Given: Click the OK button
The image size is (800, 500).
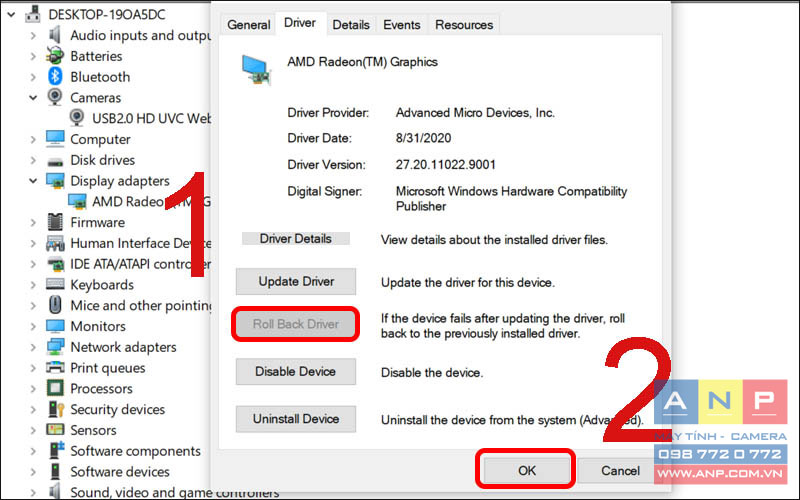Looking at the screenshot, I should [527, 470].
